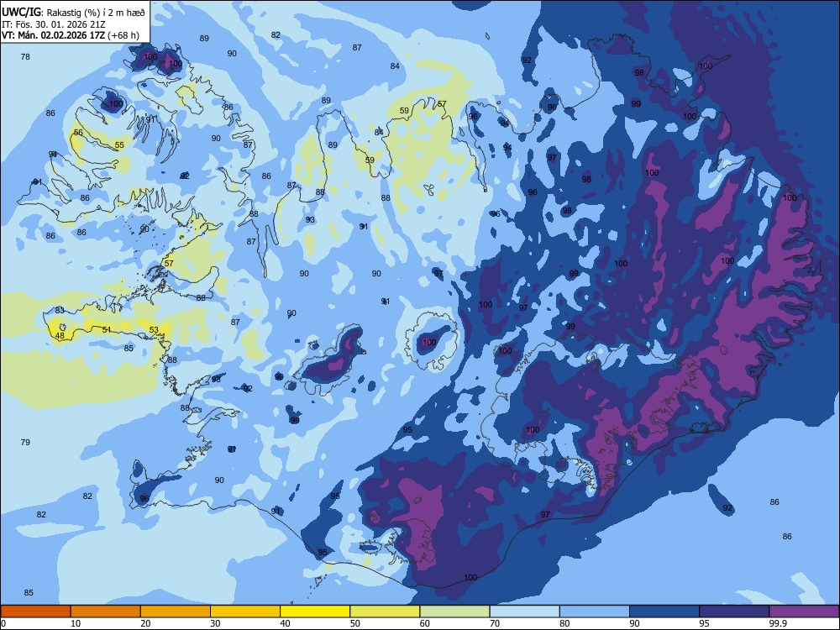Image resolution: width=840 pixels, height=630 pixels.
Task: Click the "IT: Fös. 30. 01. 2026 21Z" line
Action: point(54,24)
